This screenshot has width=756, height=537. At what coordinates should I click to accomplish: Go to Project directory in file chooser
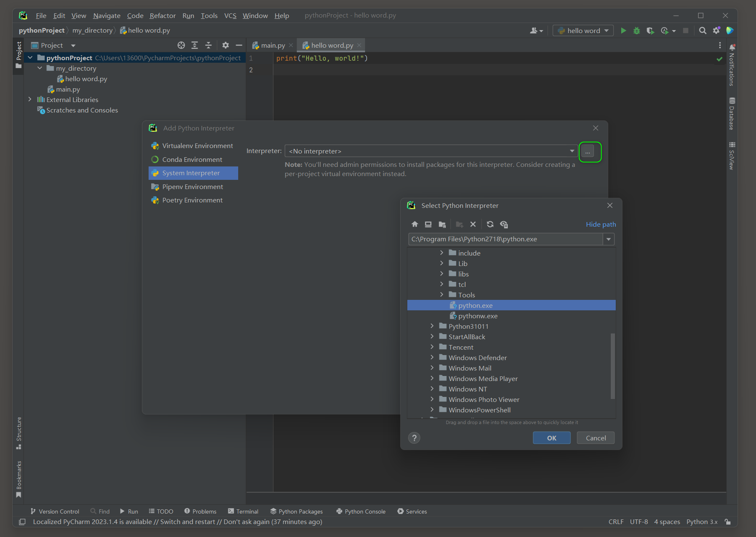coord(442,224)
